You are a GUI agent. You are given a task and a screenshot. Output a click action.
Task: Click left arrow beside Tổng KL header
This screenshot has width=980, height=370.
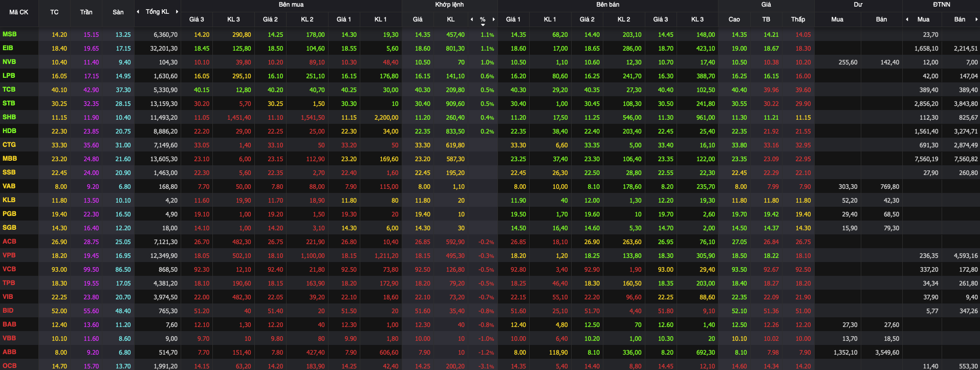138,12
